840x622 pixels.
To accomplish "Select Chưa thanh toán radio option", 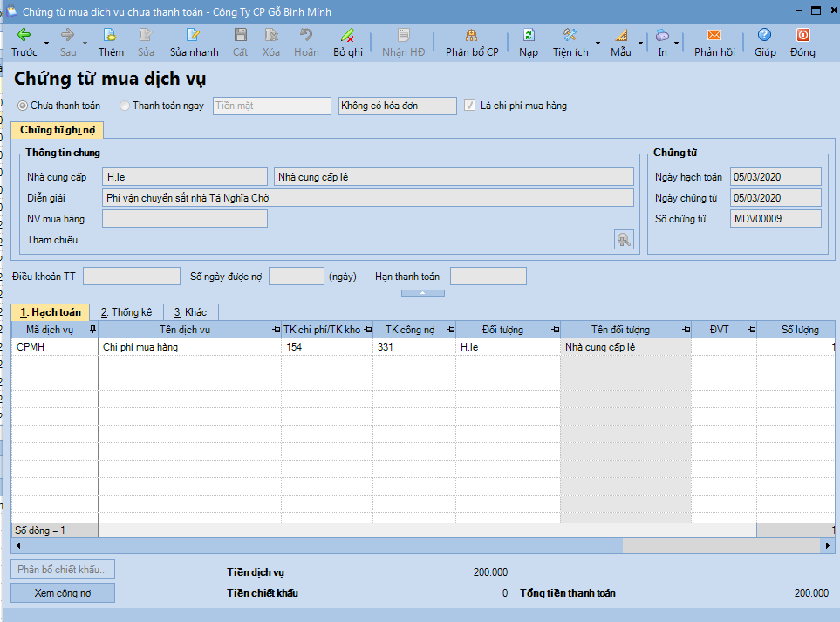I will 23,106.
